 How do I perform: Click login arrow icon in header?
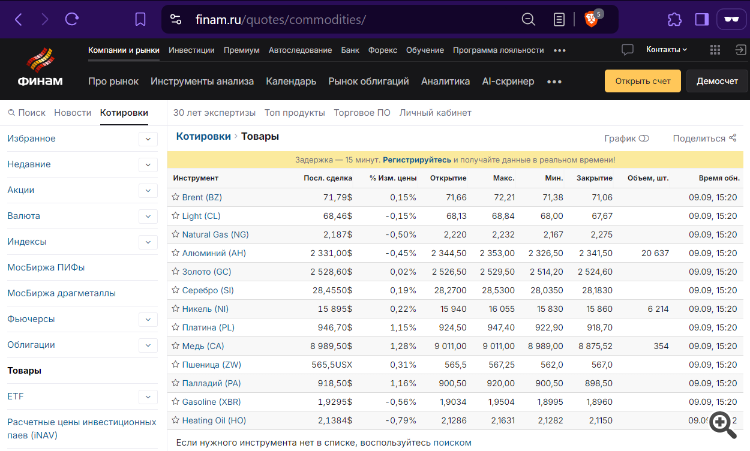click(740, 50)
